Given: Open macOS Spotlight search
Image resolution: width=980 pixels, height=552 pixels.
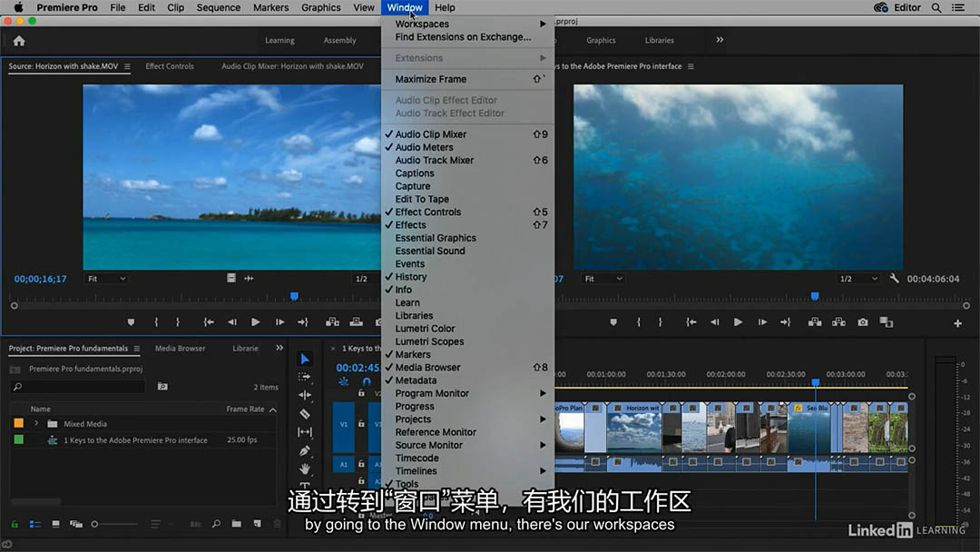Looking at the screenshot, I should pyautogui.click(x=936, y=7).
